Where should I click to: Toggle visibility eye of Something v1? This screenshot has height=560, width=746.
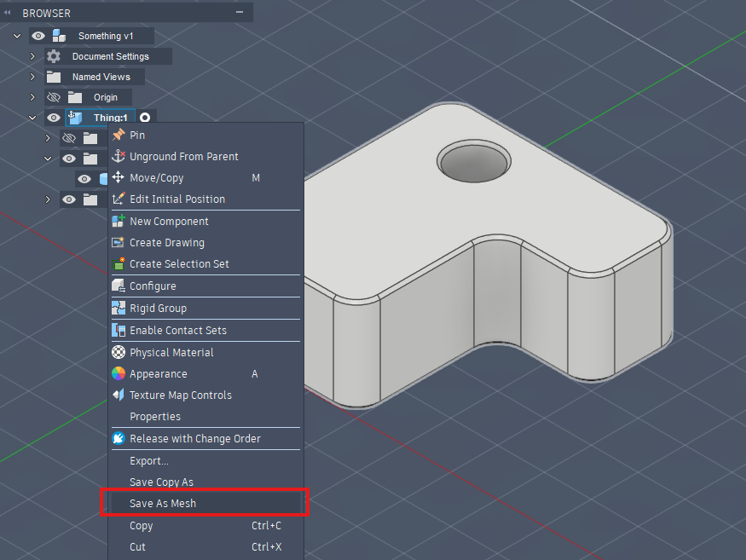[x=38, y=36]
